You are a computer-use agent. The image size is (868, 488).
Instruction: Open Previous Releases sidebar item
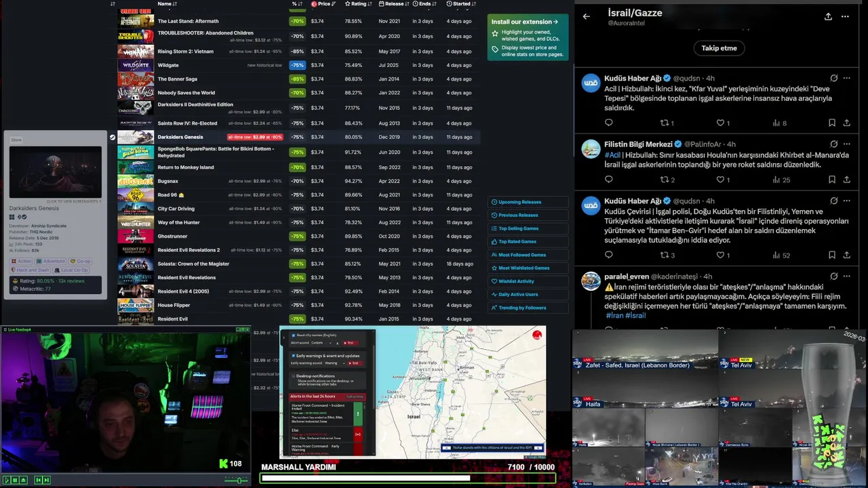click(528, 215)
